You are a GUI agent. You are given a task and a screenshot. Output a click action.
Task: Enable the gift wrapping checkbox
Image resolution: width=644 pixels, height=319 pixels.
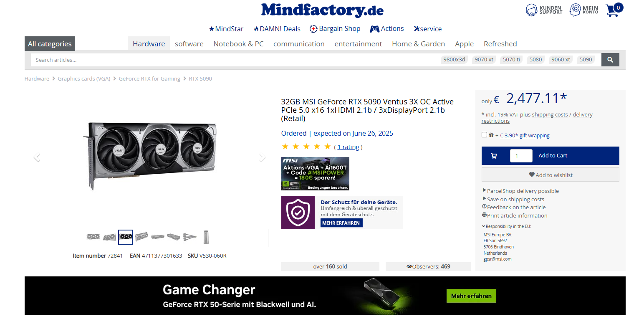(x=484, y=134)
